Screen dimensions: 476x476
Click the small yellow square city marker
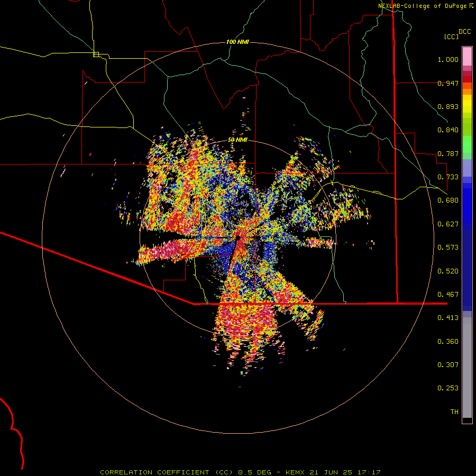96,54
